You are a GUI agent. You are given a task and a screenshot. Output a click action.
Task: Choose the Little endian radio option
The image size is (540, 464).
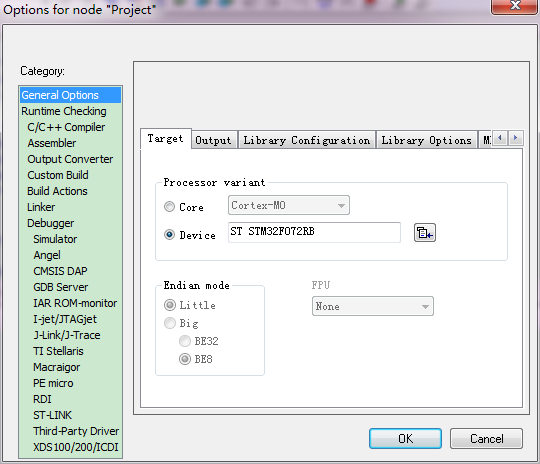point(169,305)
